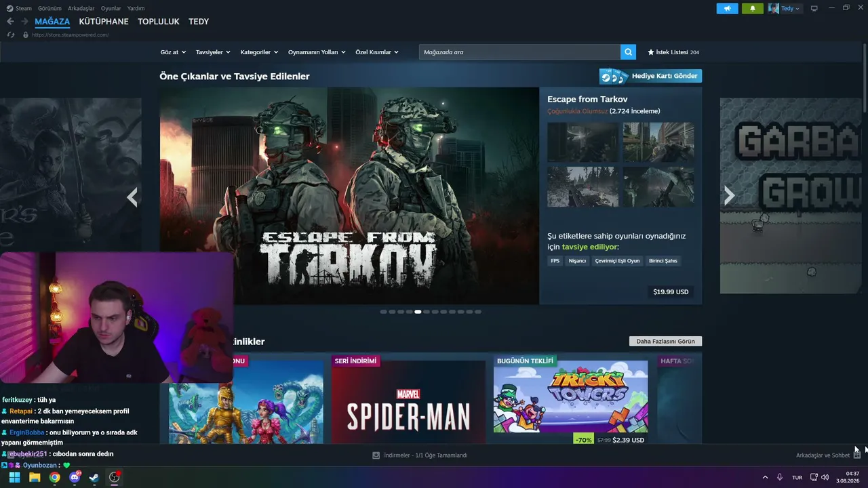The width and height of the screenshot is (868, 488).
Task: Open the Steam menu
Action: tap(24, 9)
